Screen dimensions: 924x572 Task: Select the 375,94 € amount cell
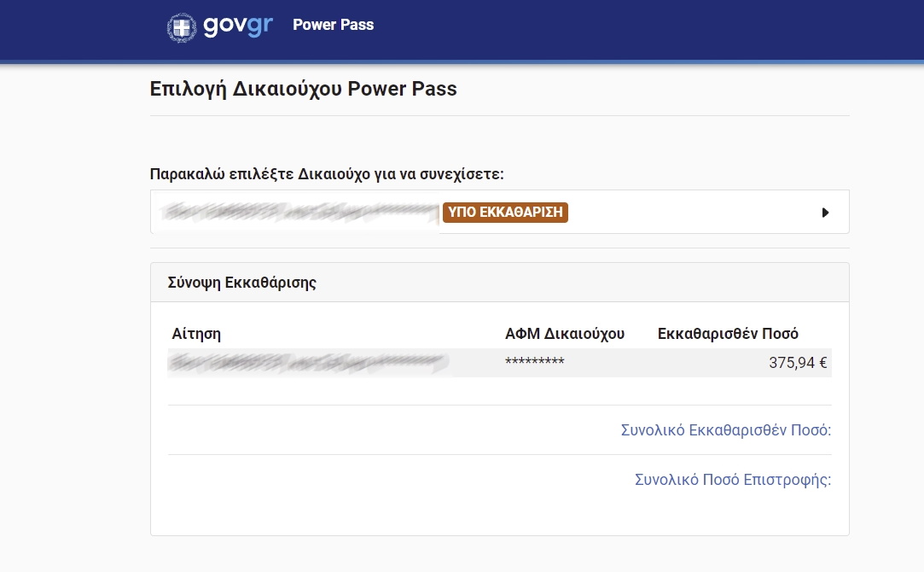coord(798,363)
